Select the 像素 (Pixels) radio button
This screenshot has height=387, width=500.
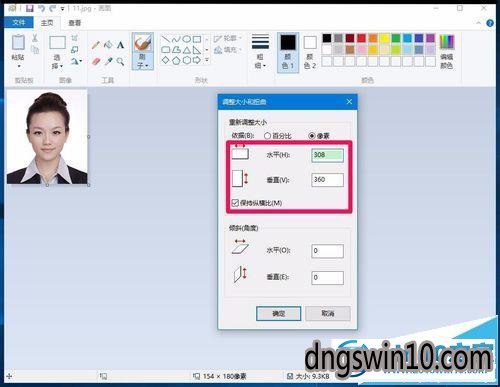(312, 136)
